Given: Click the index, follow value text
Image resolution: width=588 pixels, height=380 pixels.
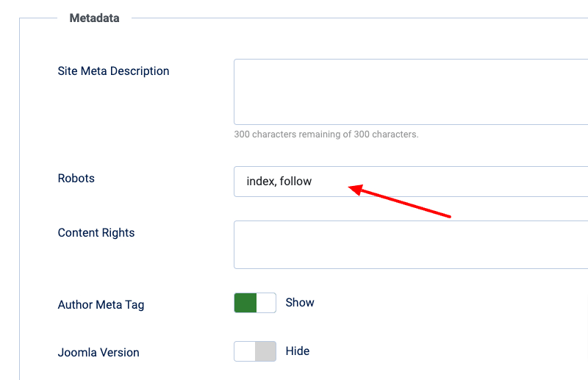Looking at the screenshot, I should pyautogui.click(x=279, y=182).
